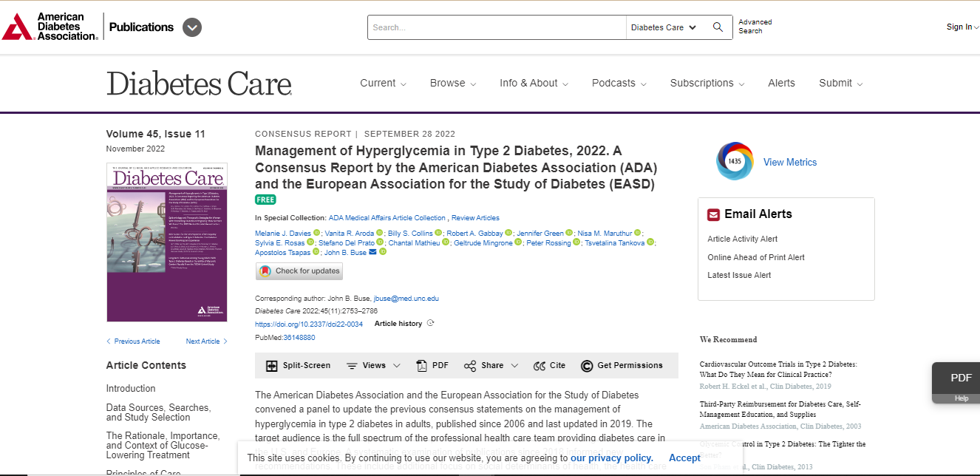Click the PDF download icon in the article toolbar
The height and width of the screenshot is (476, 980).
point(421,365)
